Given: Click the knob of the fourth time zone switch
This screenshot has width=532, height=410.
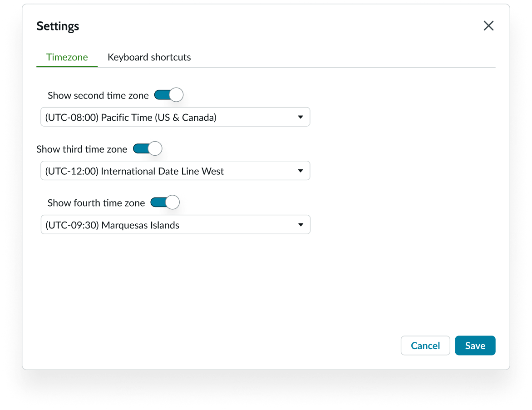Looking at the screenshot, I should point(172,202).
